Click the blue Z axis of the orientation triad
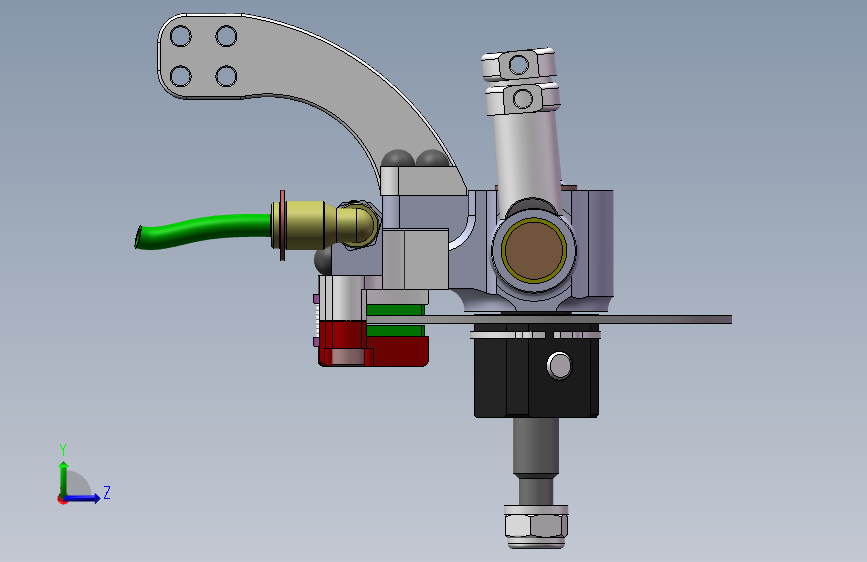Image resolution: width=867 pixels, height=562 pixels. click(83, 498)
